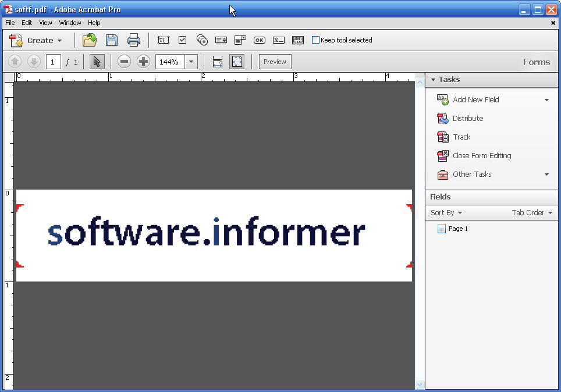Open a file with the folder icon
The width and height of the screenshot is (561, 392).
[x=90, y=40]
